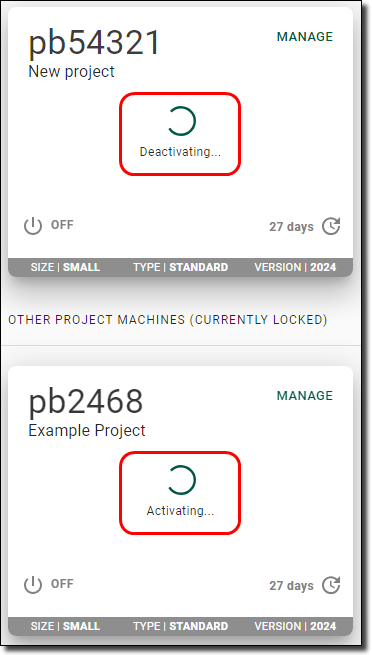Open MANAGE for Example Project machine

point(305,396)
